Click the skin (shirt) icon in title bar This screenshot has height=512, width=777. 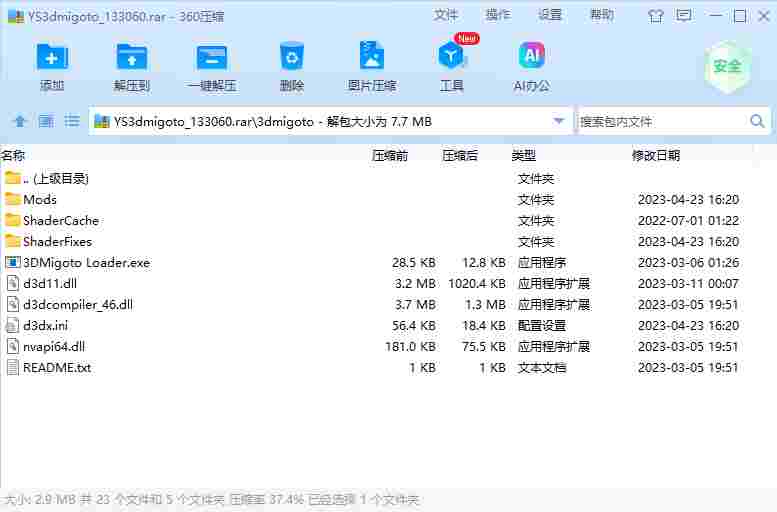[656, 16]
